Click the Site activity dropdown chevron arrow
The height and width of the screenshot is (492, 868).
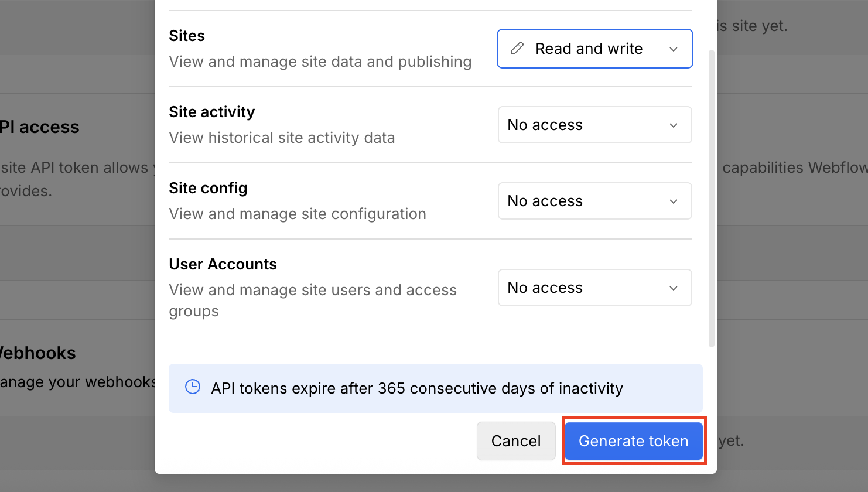point(674,125)
